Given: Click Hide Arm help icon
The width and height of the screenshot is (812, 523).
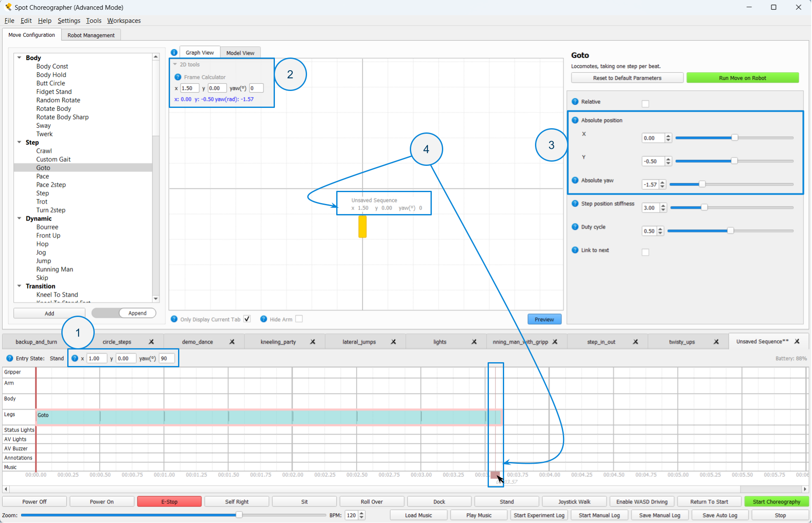Looking at the screenshot, I should point(263,319).
